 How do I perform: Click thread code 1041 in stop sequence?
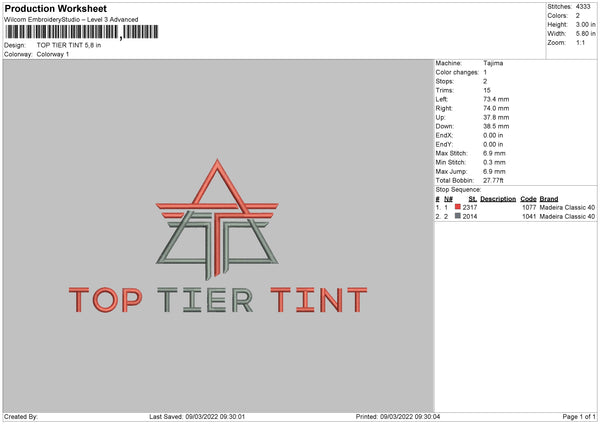[529, 217]
